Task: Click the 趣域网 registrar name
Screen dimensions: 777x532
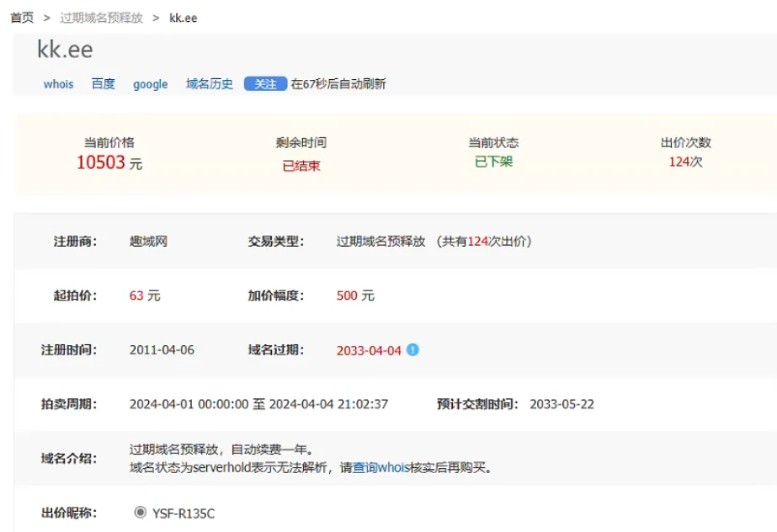Action: pyautogui.click(x=148, y=242)
